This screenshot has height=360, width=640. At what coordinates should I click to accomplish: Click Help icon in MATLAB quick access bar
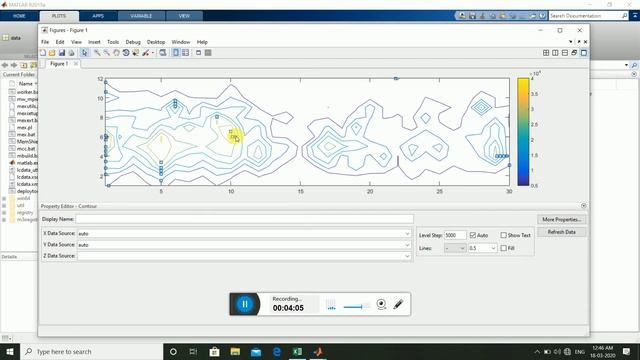(x=542, y=16)
